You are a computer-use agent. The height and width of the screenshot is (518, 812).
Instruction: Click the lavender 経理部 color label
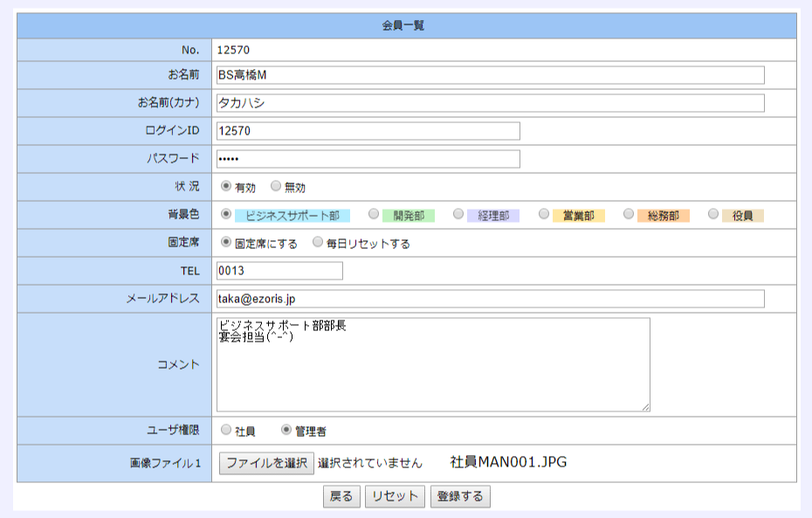pos(493,216)
